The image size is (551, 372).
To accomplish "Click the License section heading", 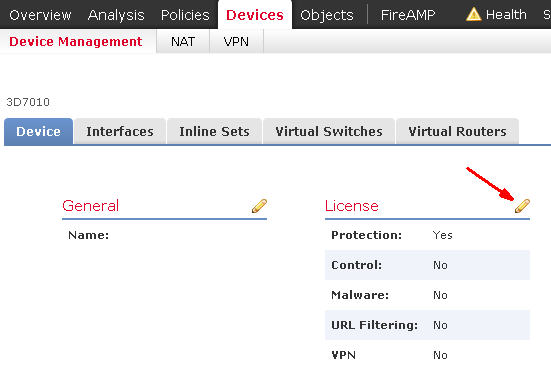I will (352, 206).
